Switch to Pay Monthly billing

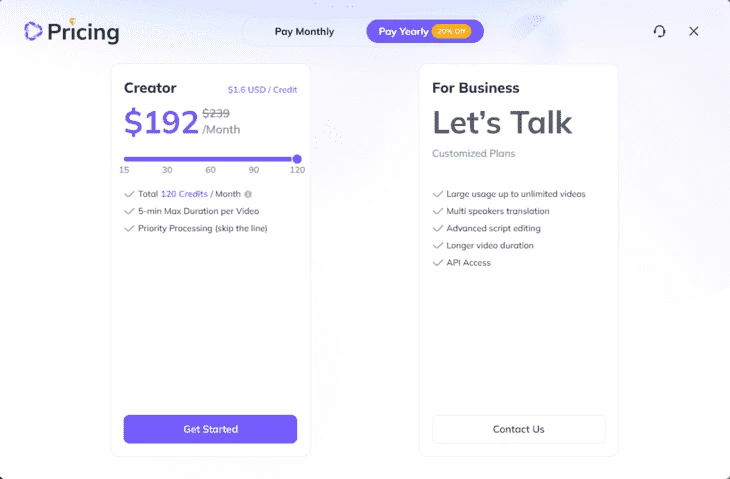point(304,32)
